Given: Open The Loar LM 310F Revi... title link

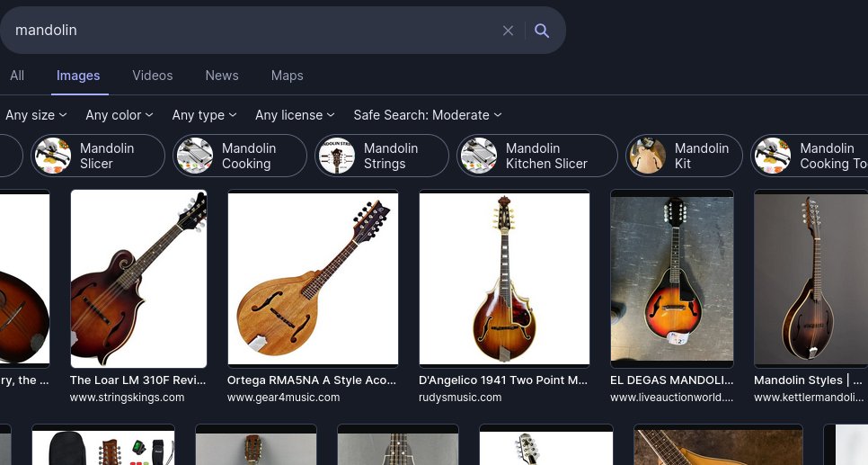Looking at the screenshot, I should (137, 380).
